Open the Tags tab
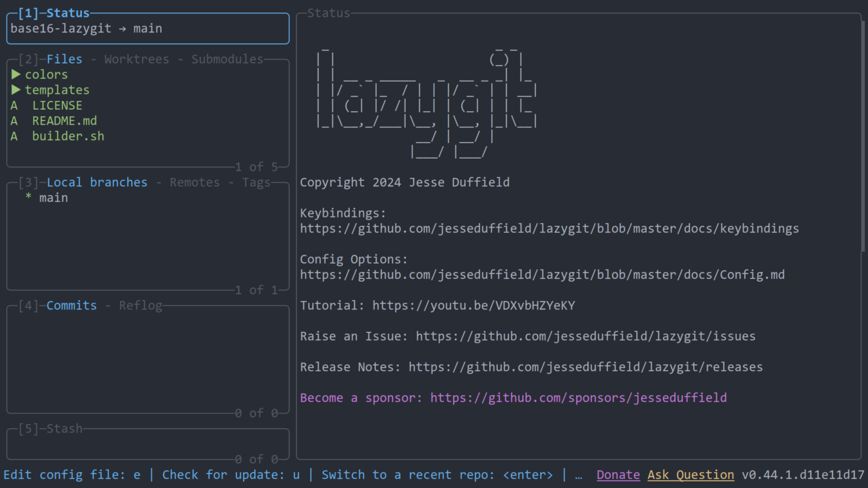Image resolution: width=868 pixels, height=488 pixels. click(256, 182)
